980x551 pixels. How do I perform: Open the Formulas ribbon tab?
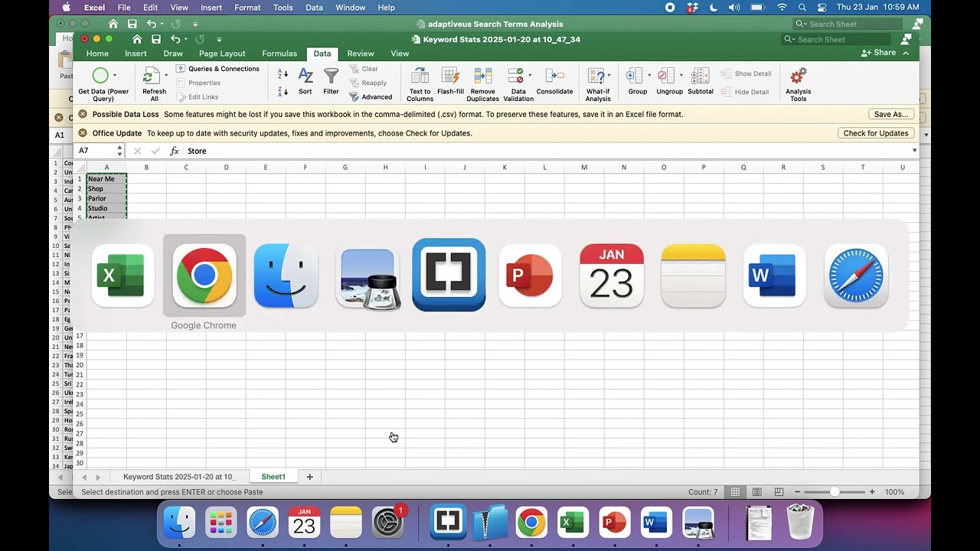point(279,54)
